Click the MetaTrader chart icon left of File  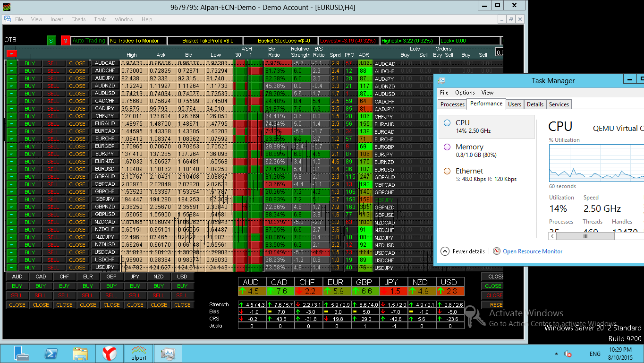tap(8, 19)
